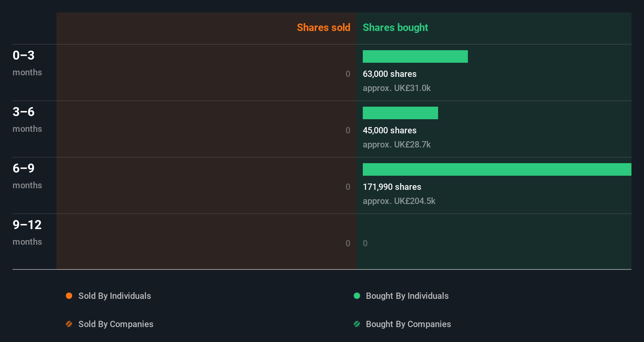This screenshot has width=644, height=342.
Task: Select the Bought By Individuals legend label
Action: click(407, 296)
